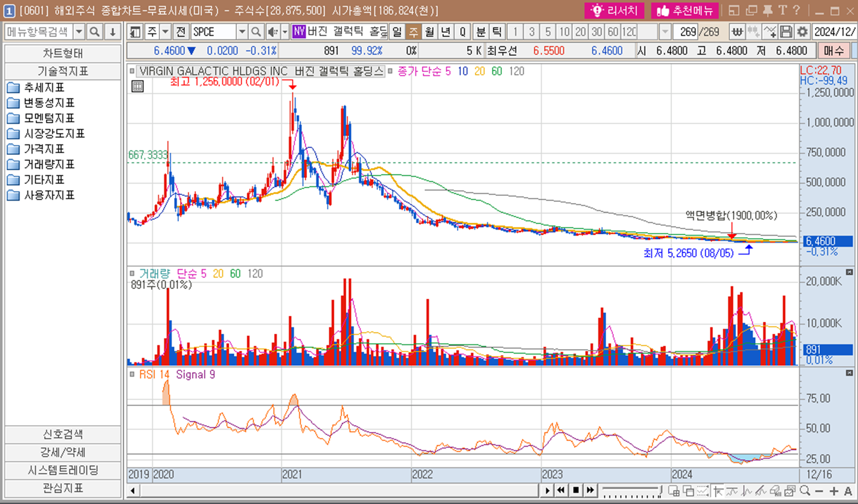Open the 신호검색 tab
Screen dimensions: 858x504
coord(63,435)
